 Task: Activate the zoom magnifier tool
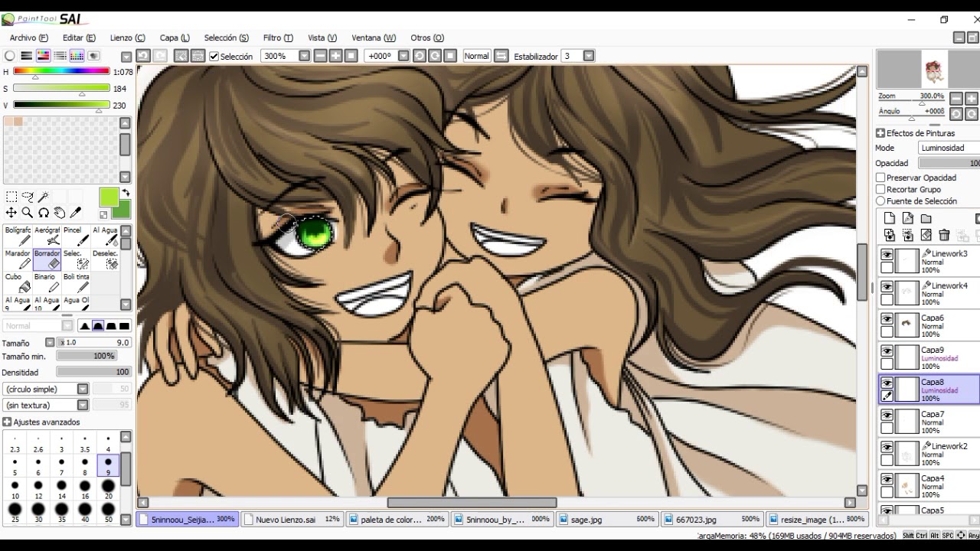[28, 213]
